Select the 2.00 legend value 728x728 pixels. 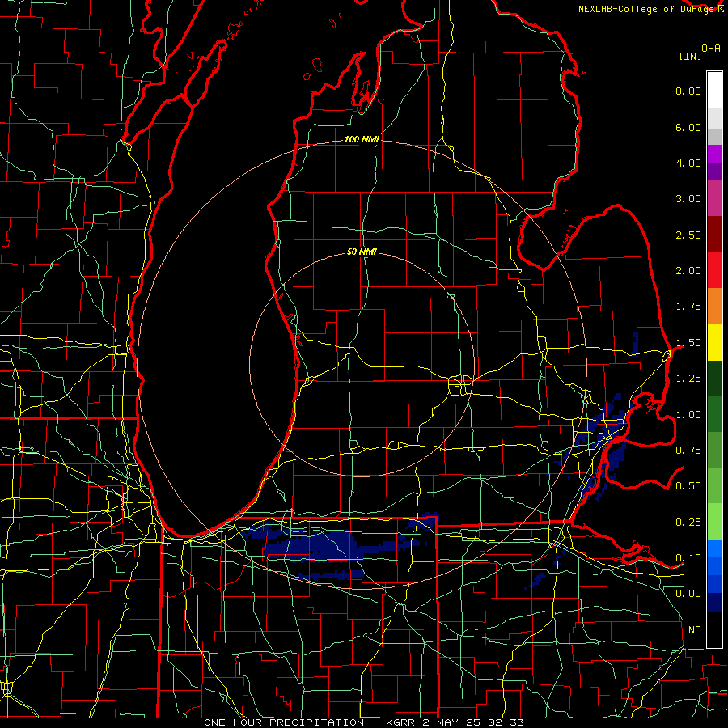point(688,271)
